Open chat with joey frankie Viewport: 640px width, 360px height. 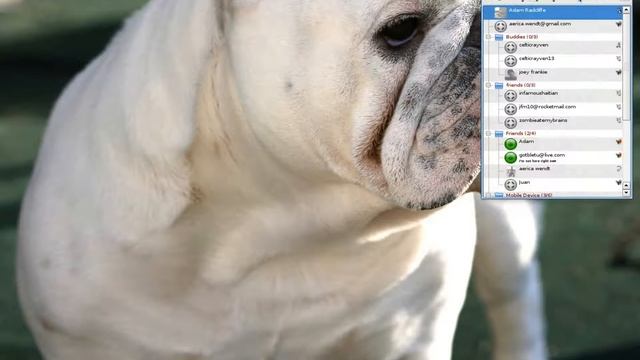[533, 72]
